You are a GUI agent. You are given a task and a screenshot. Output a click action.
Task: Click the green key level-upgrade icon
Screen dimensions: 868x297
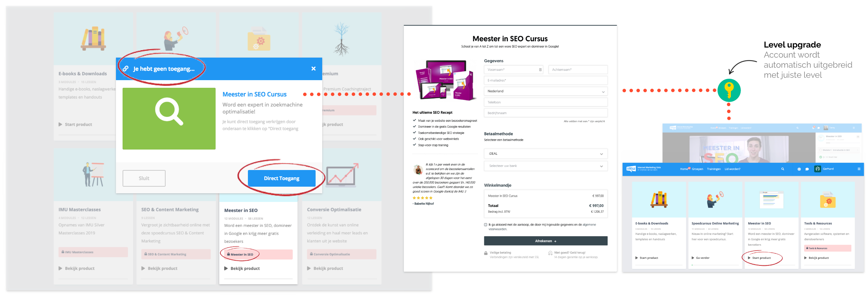pos(729,90)
